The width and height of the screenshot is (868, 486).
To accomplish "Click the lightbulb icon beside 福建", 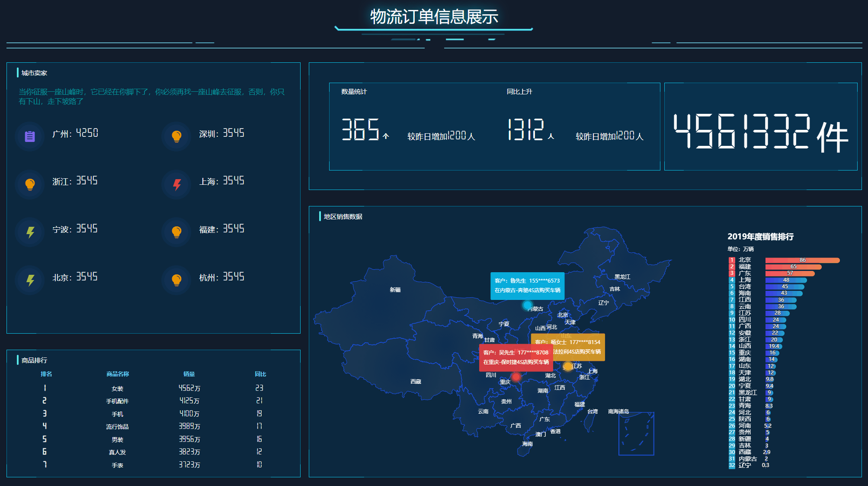I will pyautogui.click(x=176, y=232).
